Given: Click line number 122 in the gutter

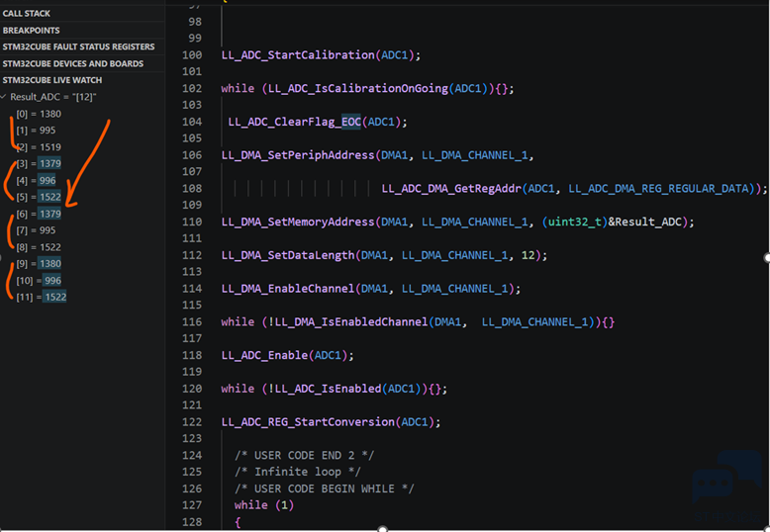Looking at the screenshot, I should (192, 422).
